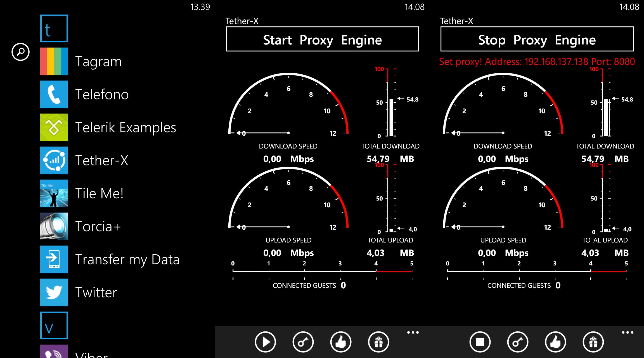Click '4,03 MB' total upload in right screen
Image resolution: width=644 pixels, height=358 pixels.
[605, 253]
